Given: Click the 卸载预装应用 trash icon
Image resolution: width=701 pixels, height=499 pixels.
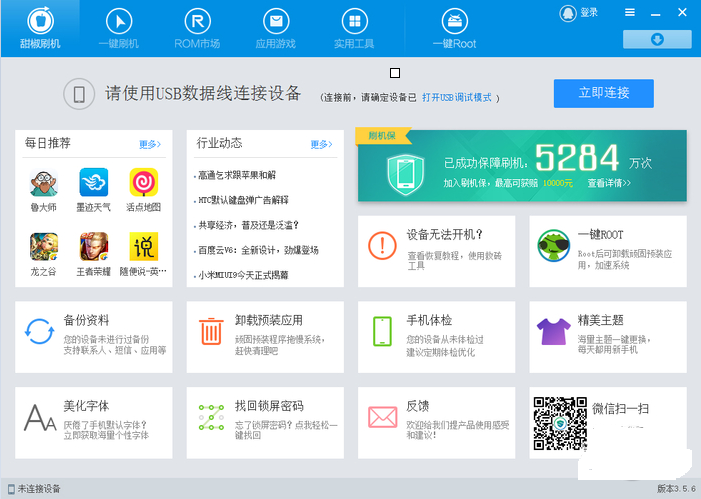Looking at the screenshot, I should pos(211,331).
